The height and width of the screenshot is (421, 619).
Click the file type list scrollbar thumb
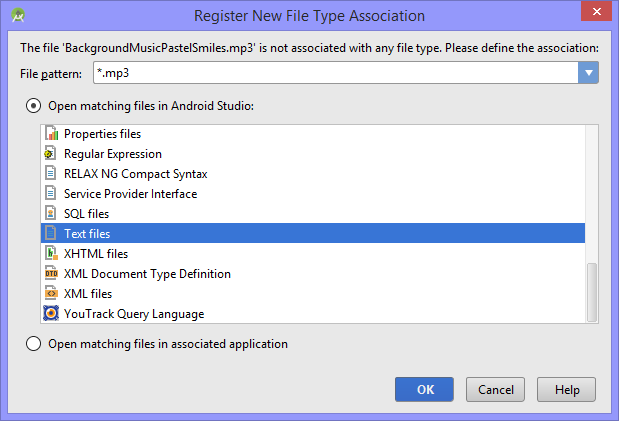(592, 293)
